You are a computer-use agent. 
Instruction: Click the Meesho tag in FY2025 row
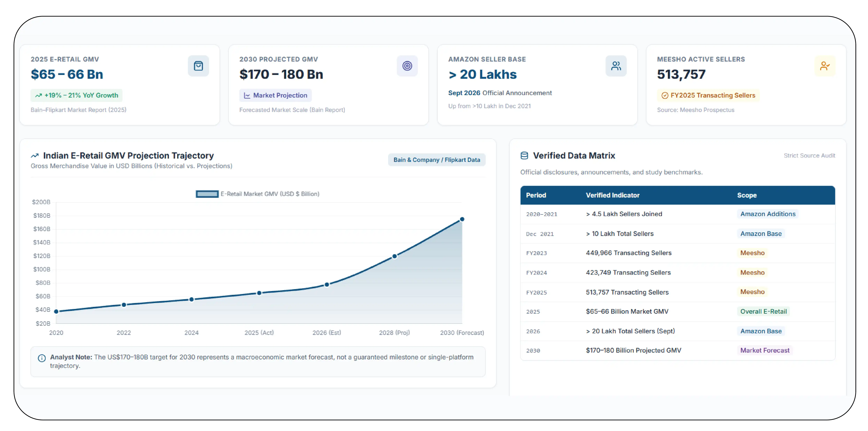pyautogui.click(x=752, y=292)
